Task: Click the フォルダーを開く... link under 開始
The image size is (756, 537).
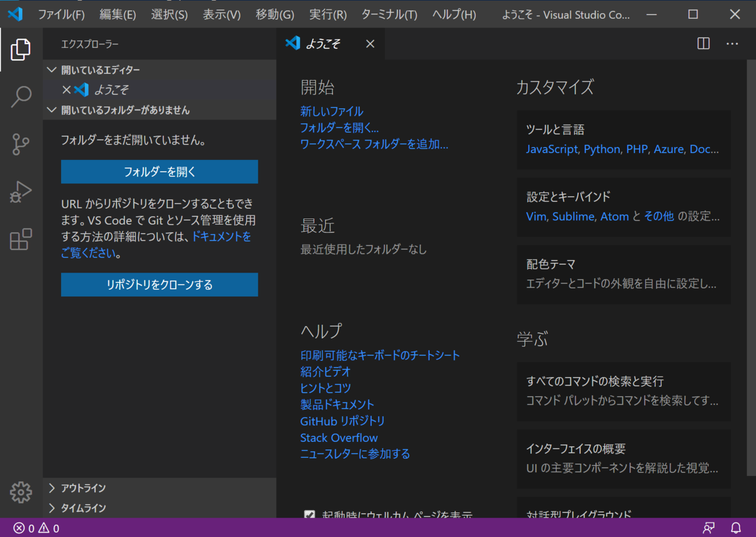Action: pyautogui.click(x=340, y=128)
